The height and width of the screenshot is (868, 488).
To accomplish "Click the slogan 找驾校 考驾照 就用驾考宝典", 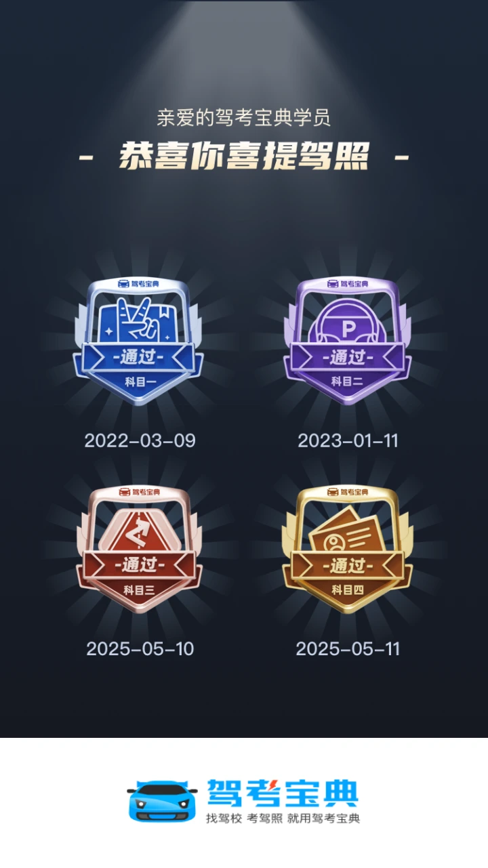I will click(283, 818).
